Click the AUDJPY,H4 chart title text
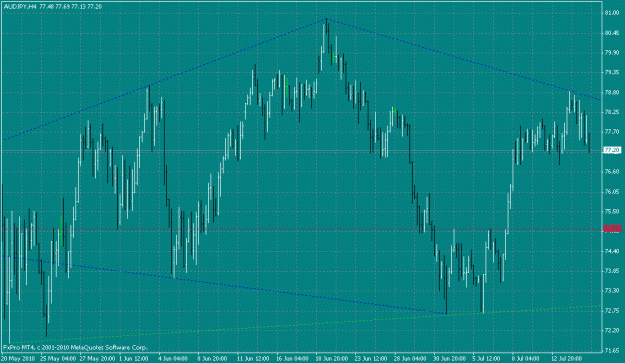Screen dimensions: 625x363 20,7
